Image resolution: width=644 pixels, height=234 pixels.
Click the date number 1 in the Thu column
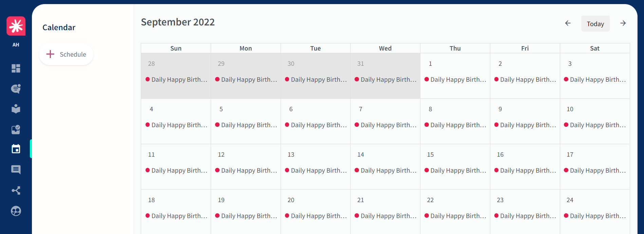[x=430, y=64]
